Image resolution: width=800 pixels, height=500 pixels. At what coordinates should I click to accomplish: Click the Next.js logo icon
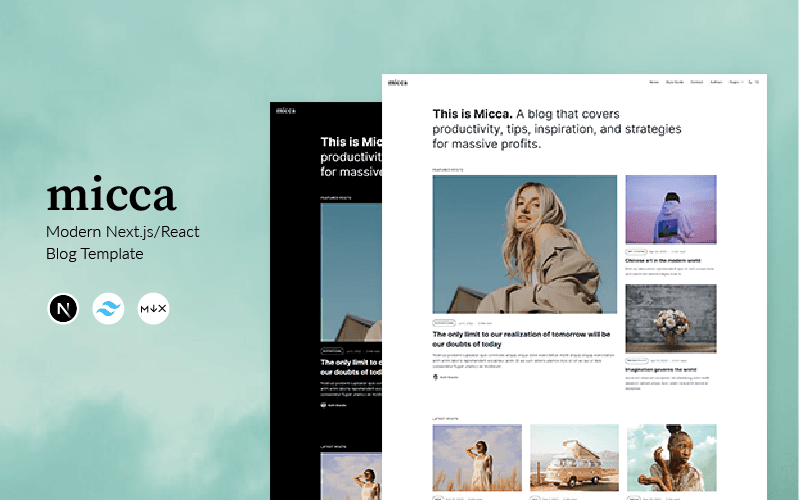point(63,309)
